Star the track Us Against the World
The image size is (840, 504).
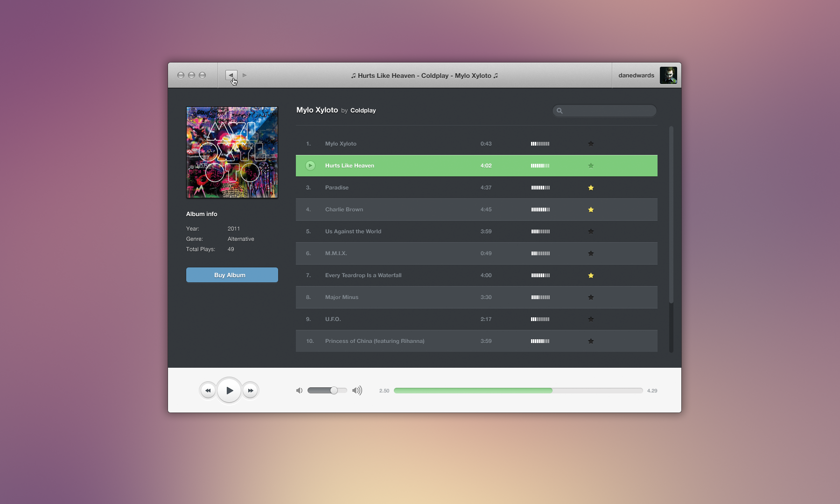(591, 231)
